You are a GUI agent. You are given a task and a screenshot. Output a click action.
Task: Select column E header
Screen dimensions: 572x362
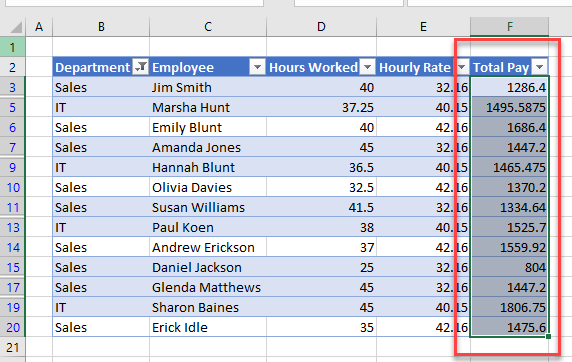click(x=423, y=27)
